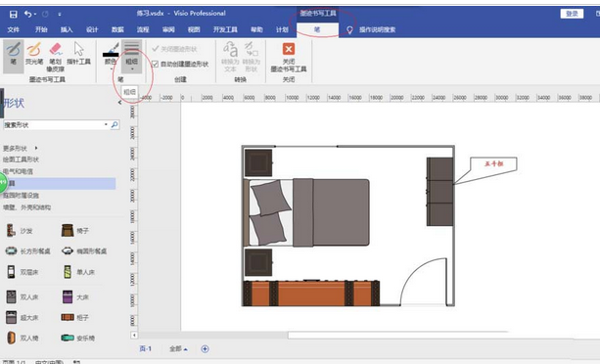This screenshot has width=600, height=364.
Task: Switch to the Insert (插入) tab
Action: pyautogui.click(x=67, y=29)
